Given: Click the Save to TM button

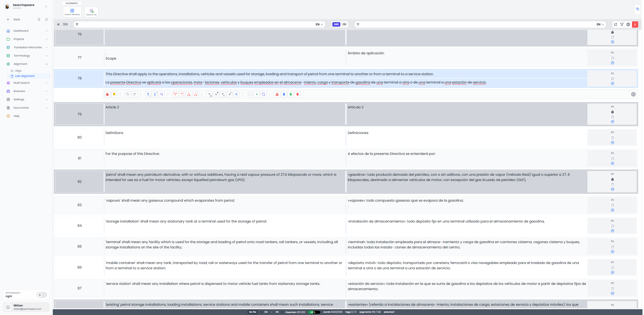Looking at the screenshot, I should tap(91, 12).
